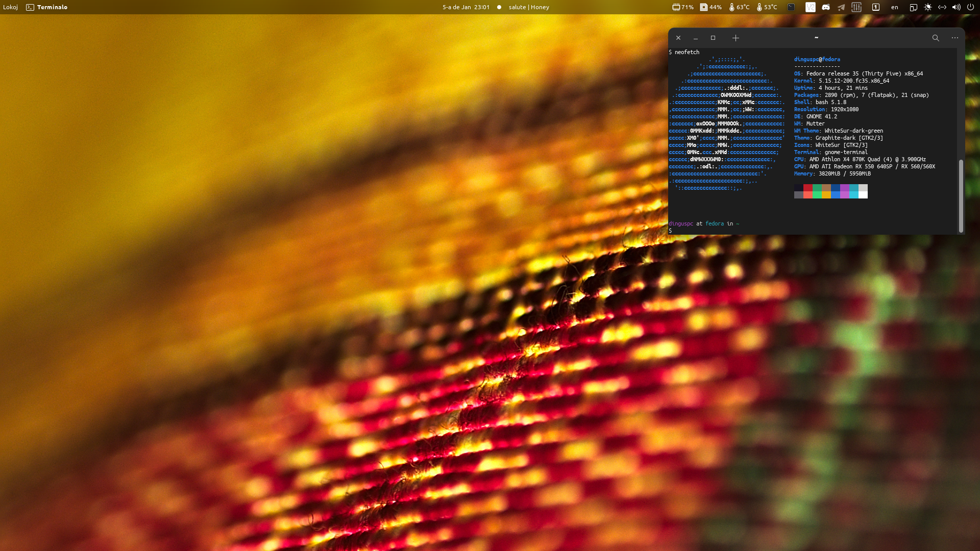Open terminal search
This screenshot has height=551, width=980.
(x=936, y=38)
